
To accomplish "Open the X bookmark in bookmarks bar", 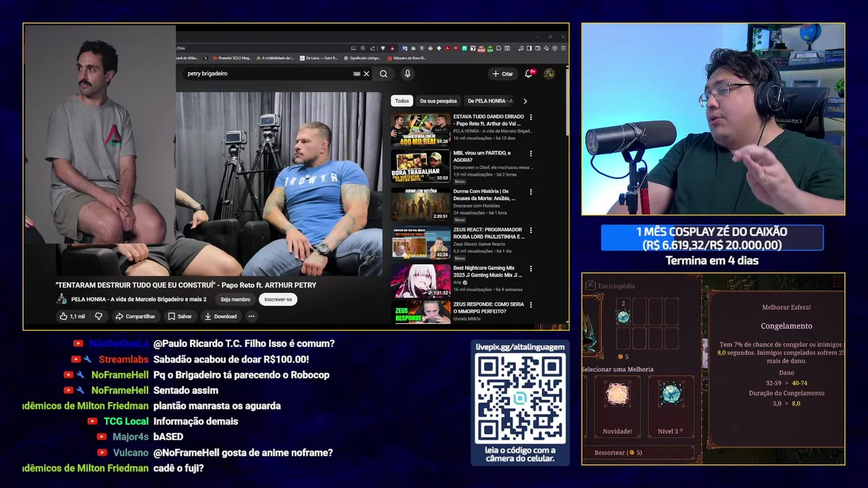I will coord(206,58).
